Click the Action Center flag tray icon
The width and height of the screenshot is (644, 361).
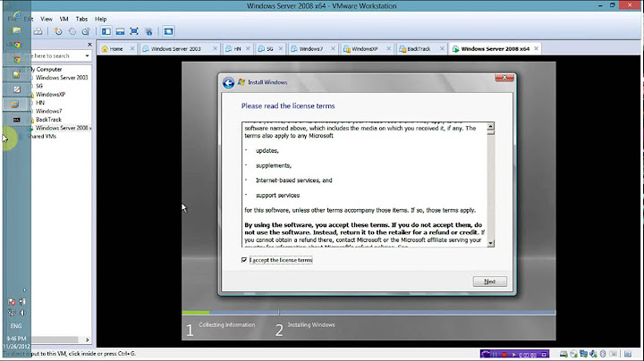(12, 302)
